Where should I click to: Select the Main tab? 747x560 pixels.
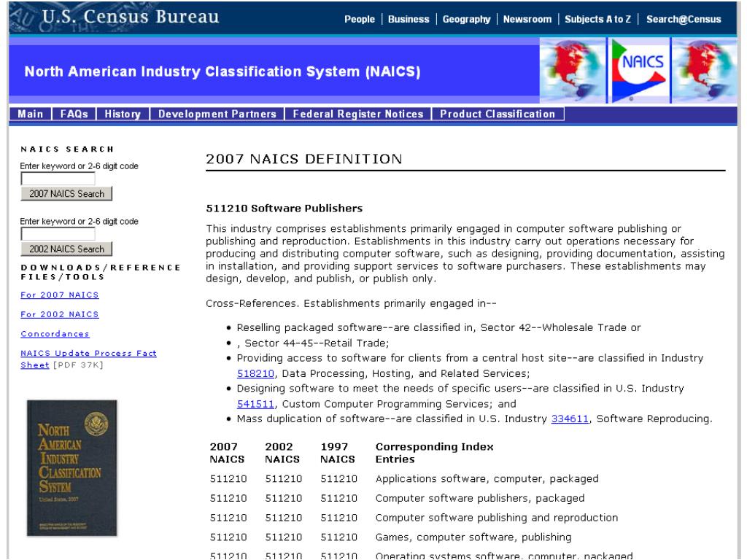[x=31, y=114]
